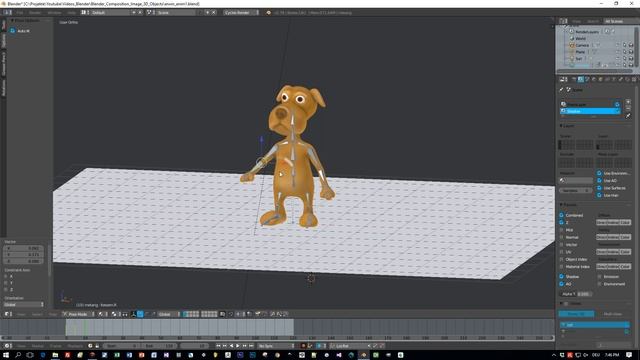Click the 3D view editor type icon
Screen dimensions: 640x360
(x=8, y=314)
